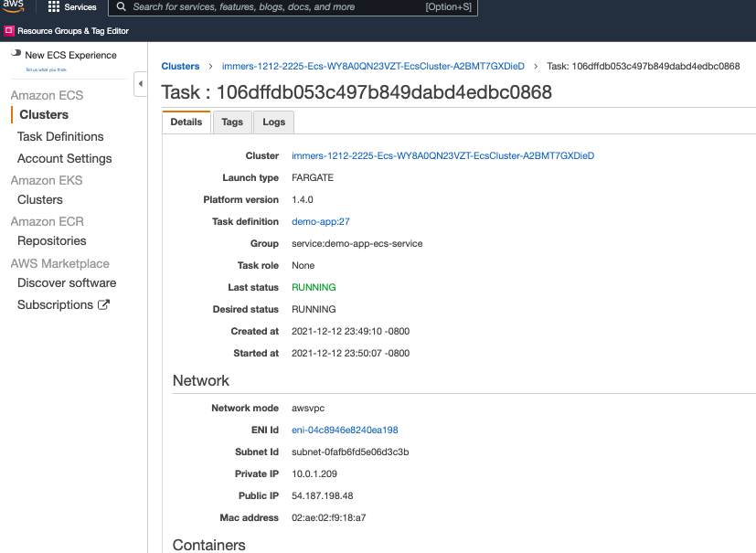Click the Public IP value 54.187.198.48

point(322,495)
